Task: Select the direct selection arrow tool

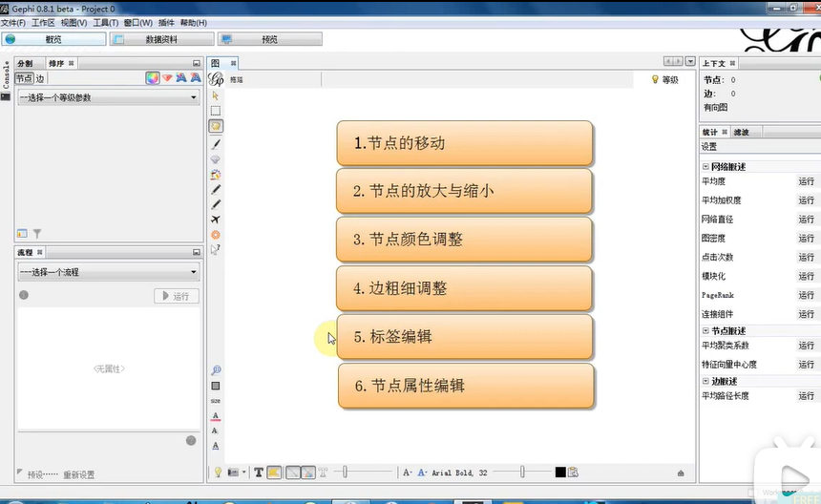Action: coord(215,95)
